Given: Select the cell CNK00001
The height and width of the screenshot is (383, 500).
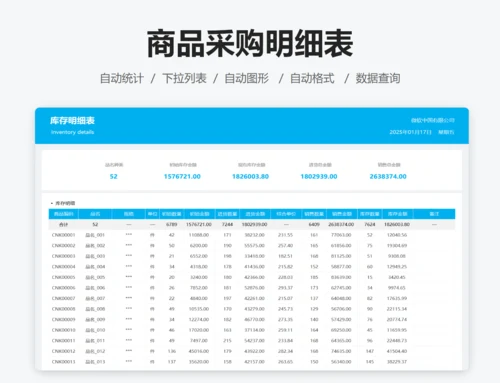Looking at the screenshot, I should pyautogui.click(x=63, y=235).
